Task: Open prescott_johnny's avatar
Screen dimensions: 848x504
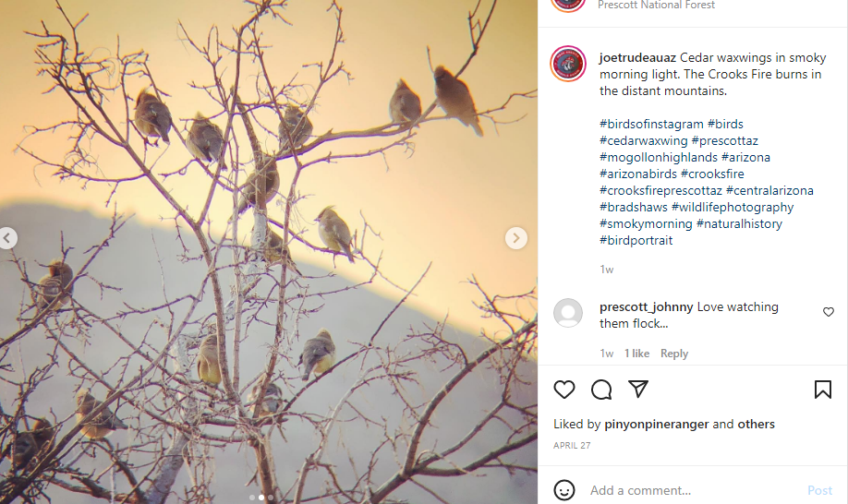Action: (x=568, y=313)
